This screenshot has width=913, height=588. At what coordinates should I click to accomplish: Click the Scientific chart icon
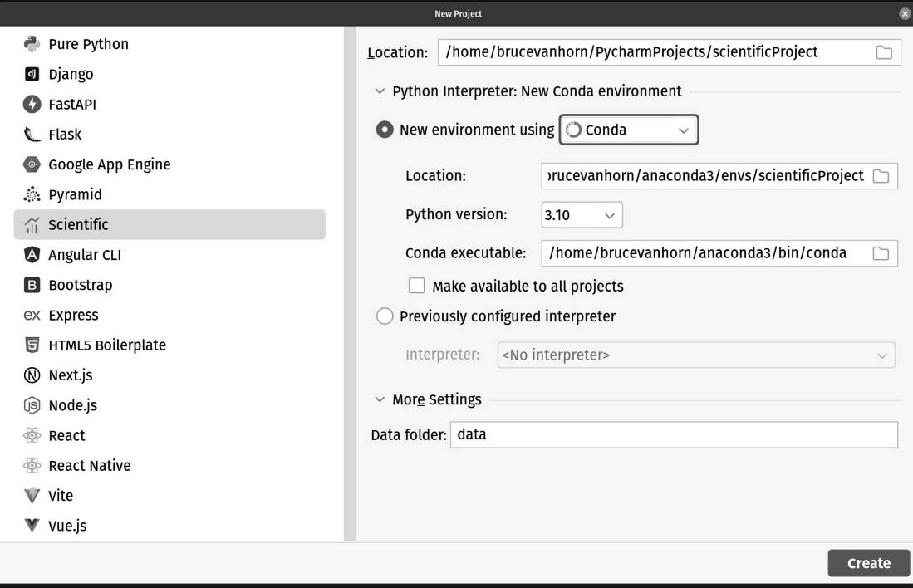[x=32, y=225]
